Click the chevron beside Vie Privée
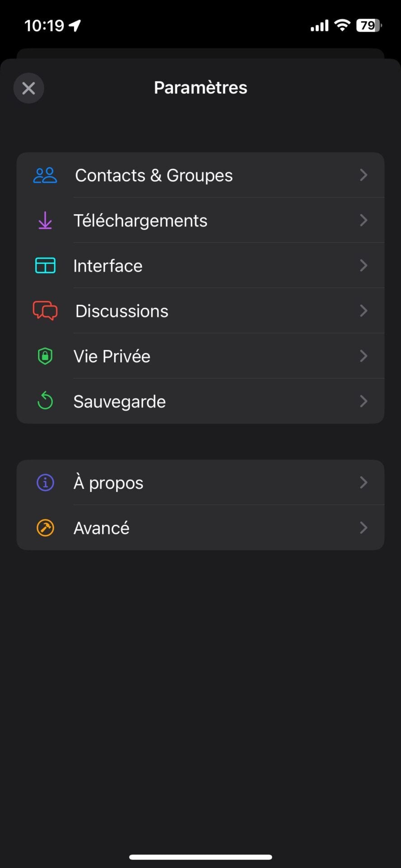The width and height of the screenshot is (401, 868). 363,356
